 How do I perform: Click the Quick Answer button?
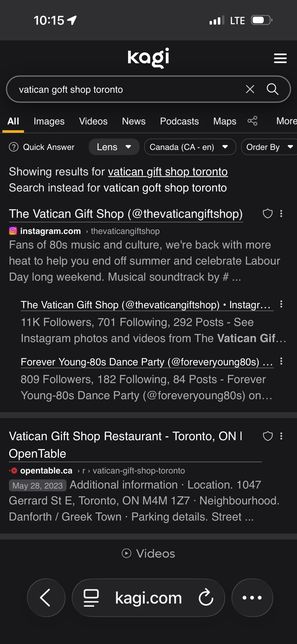point(42,147)
